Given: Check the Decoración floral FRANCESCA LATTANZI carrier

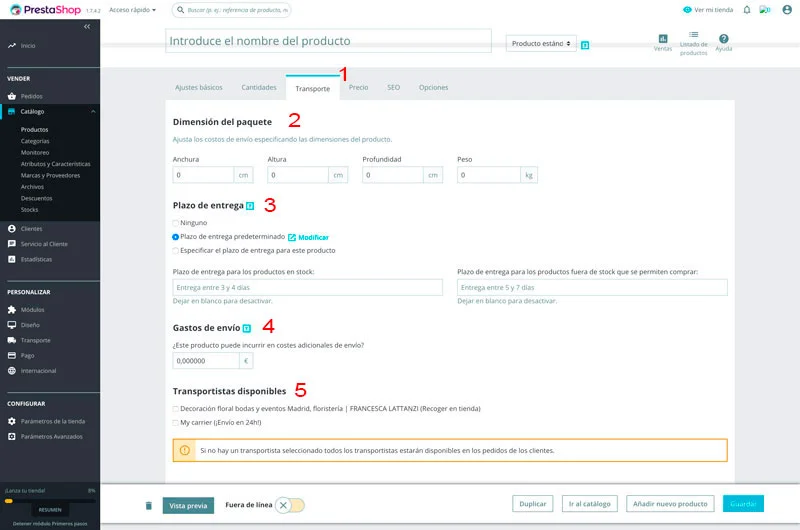Looking at the screenshot, I should click(x=176, y=409).
